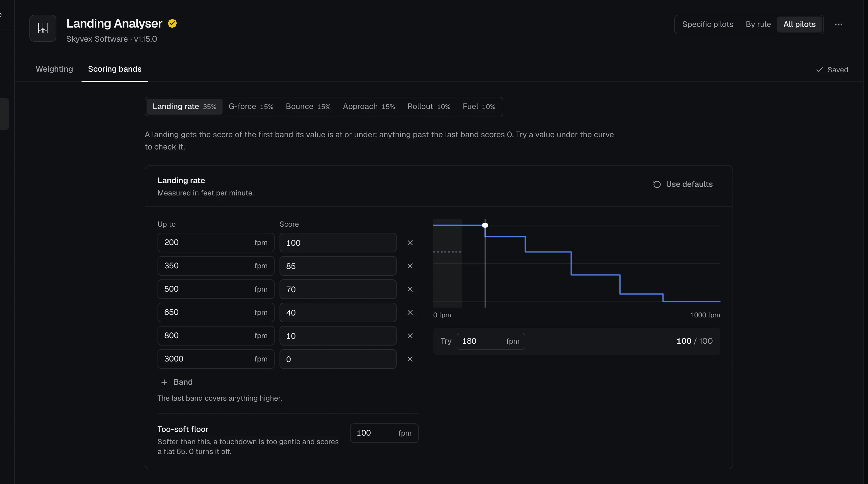Click the 500 fpm Up to field
This screenshot has height=484, width=868.
[x=216, y=289]
